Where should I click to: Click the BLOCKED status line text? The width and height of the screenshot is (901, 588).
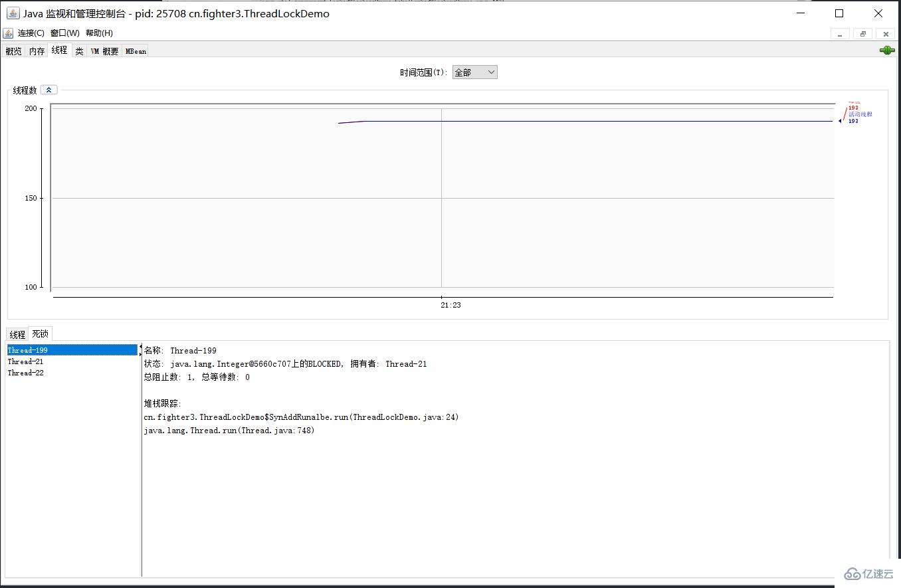tap(286, 364)
